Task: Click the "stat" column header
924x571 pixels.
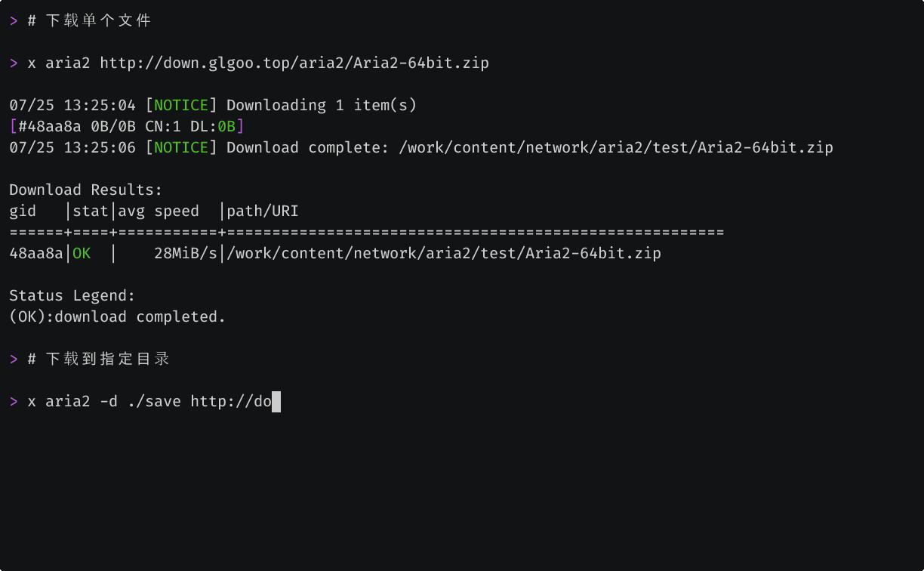Action: (91, 211)
